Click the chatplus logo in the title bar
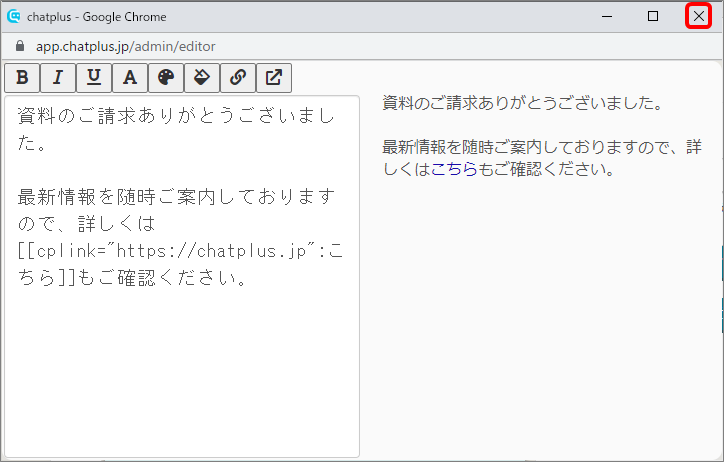724x462 pixels. coord(14,16)
